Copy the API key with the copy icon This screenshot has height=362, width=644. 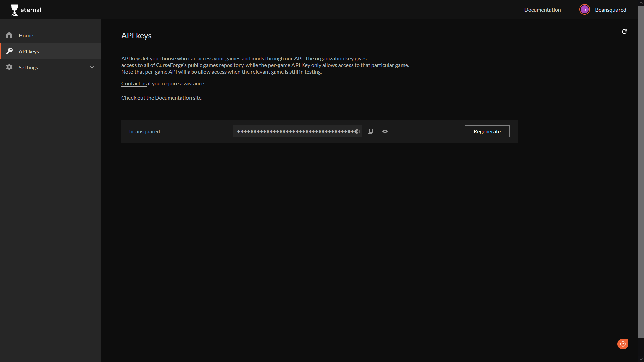coord(370,131)
